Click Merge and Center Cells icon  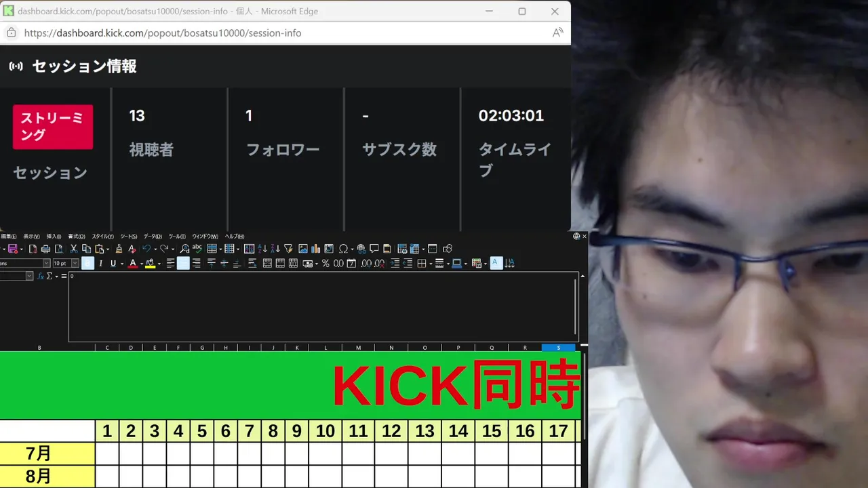267,264
